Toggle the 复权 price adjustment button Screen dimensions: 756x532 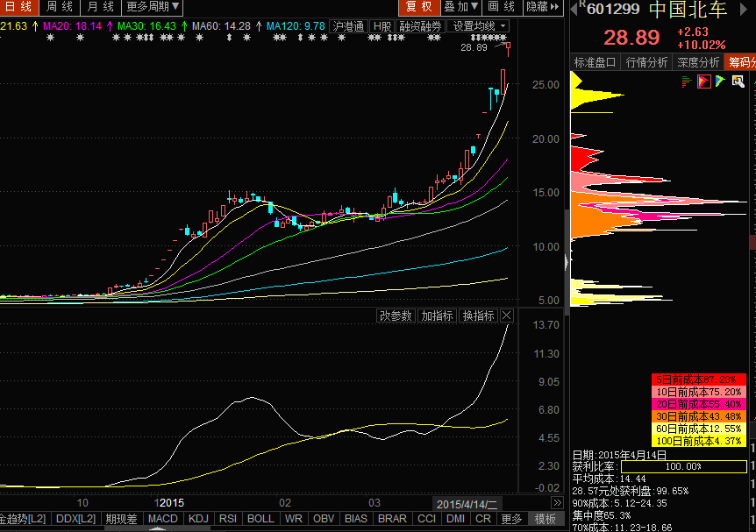tap(417, 7)
